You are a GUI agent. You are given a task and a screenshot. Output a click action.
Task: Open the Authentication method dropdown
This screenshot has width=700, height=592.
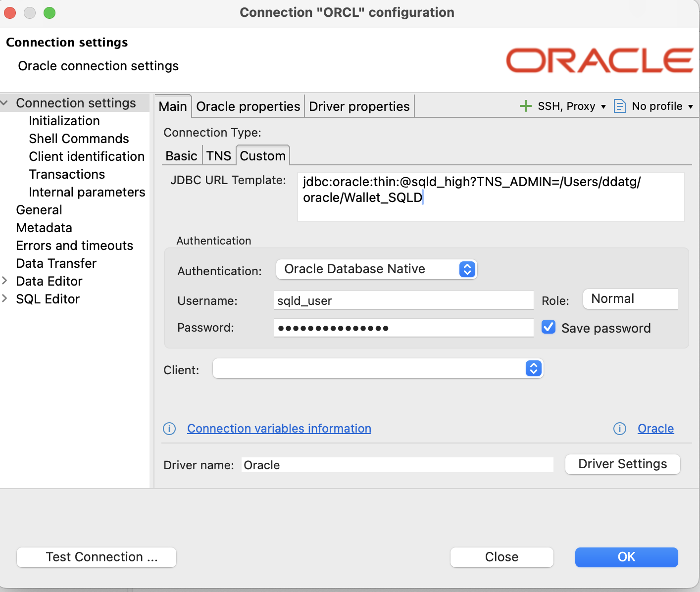click(376, 269)
